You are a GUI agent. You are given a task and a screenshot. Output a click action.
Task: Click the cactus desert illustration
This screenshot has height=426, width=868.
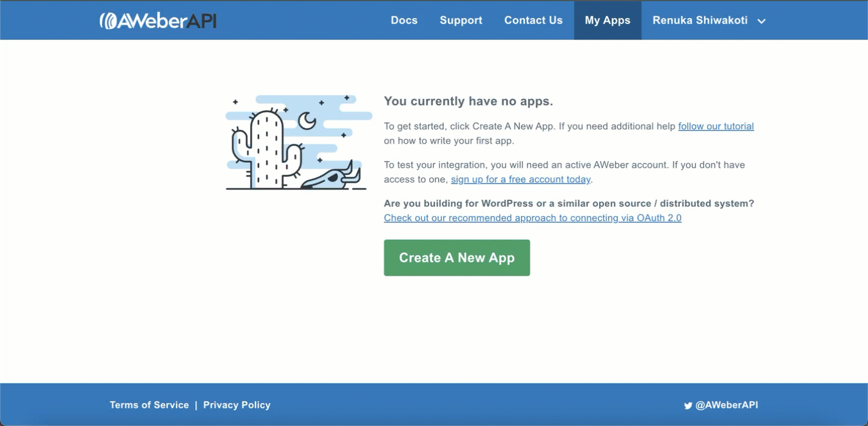coord(297,142)
